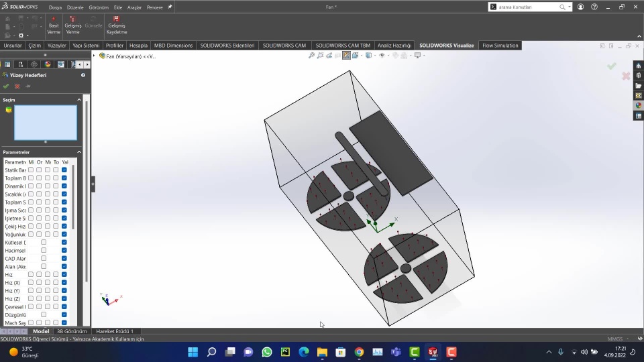This screenshot has width=644, height=362.
Task: Switch to SOLIDWORKS CAM tab
Action: pyautogui.click(x=284, y=46)
